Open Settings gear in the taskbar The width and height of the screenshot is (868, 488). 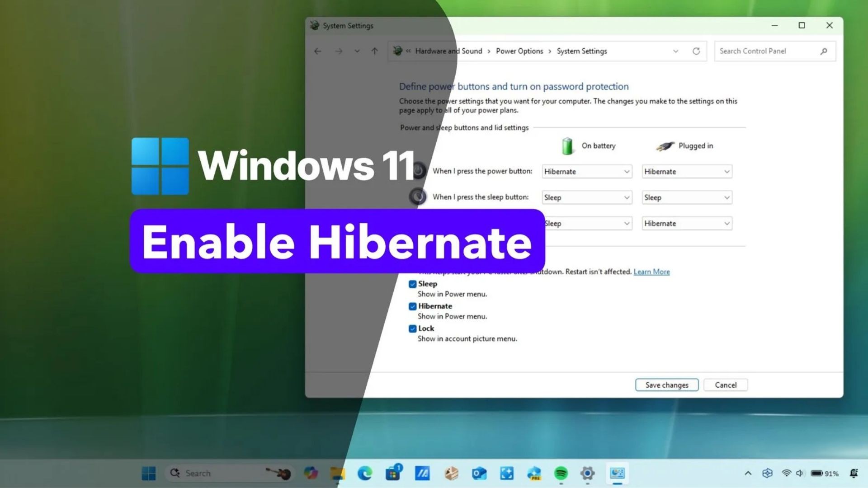tap(587, 473)
